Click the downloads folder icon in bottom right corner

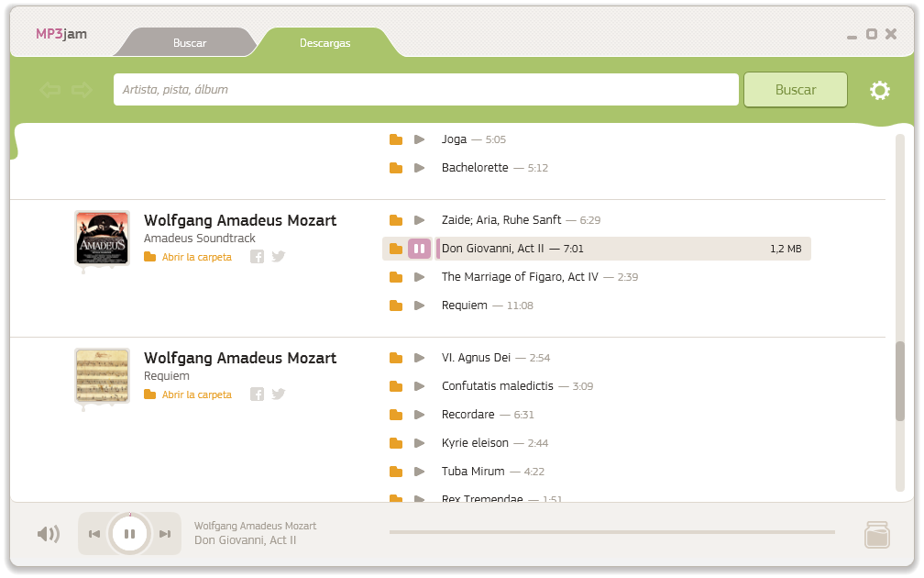876,533
